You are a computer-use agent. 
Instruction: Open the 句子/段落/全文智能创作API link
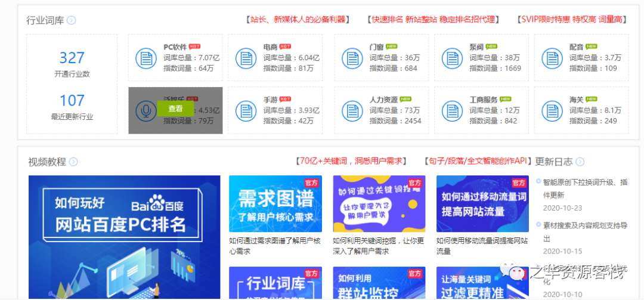coord(478,160)
